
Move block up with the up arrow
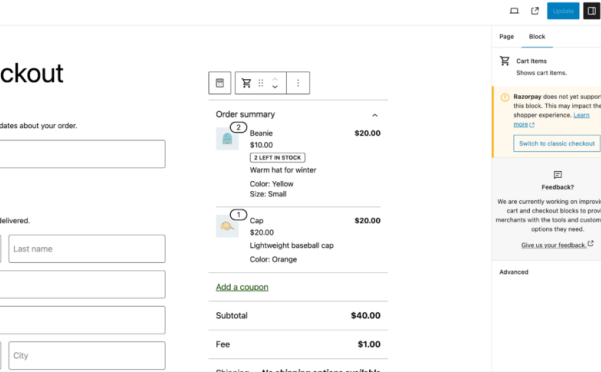pos(275,79)
